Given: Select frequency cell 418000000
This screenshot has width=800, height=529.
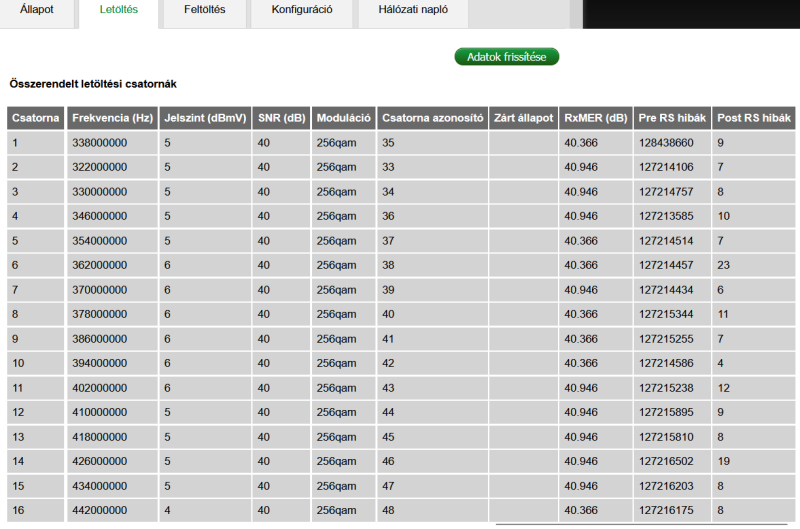Looking at the screenshot, I should click(x=112, y=437).
